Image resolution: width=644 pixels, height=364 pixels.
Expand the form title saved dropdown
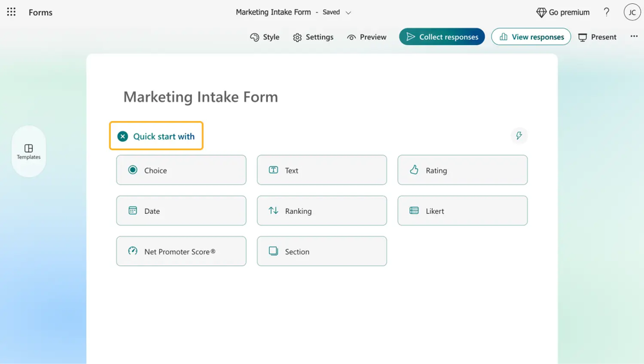click(x=348, y=13)
